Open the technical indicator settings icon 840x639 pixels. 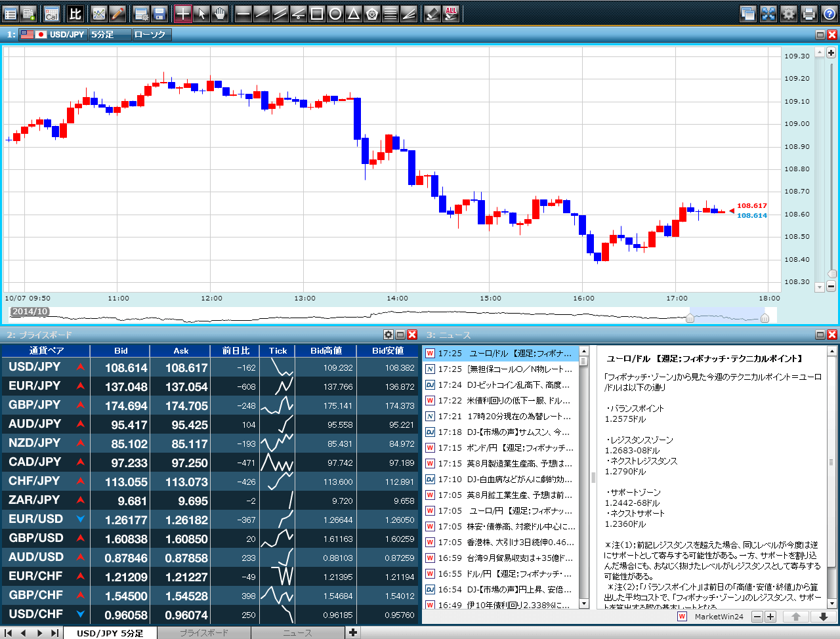click(x=99, y=13)
